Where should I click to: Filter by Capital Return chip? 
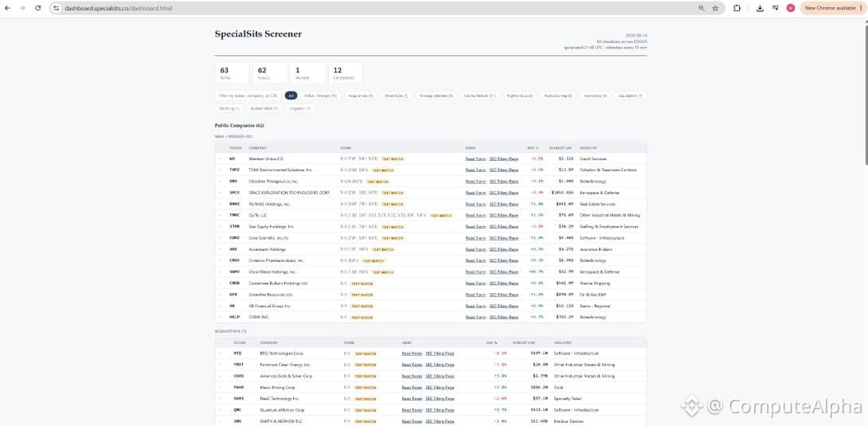pos(480,96)
